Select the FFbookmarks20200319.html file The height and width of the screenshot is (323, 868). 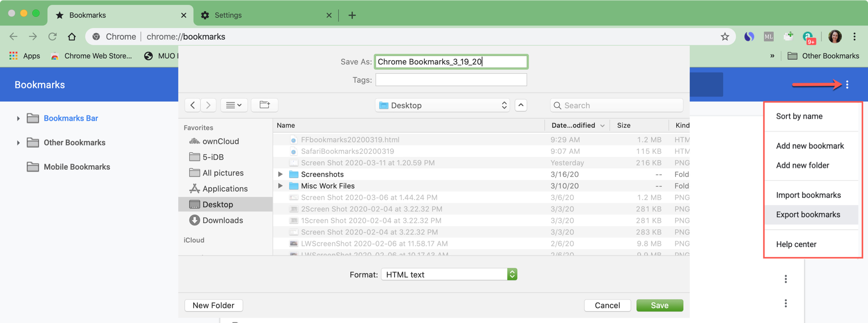[x=481, y=140]
